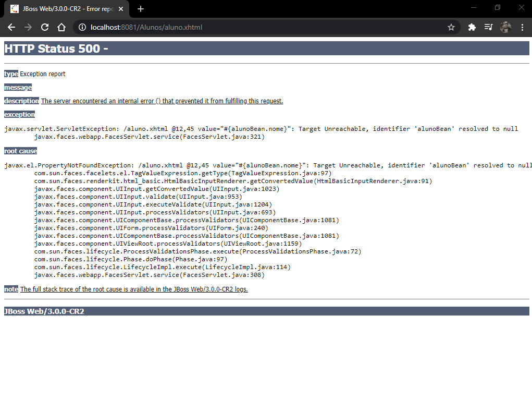Click the HtmlBasicInputRenderer.java:91 stack line
This screenshot has width=532, height=400.
[x=233, y=181]
